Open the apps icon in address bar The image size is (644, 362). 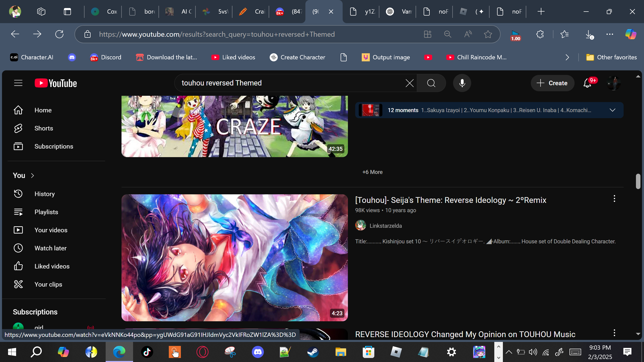(x=428, y=34)
